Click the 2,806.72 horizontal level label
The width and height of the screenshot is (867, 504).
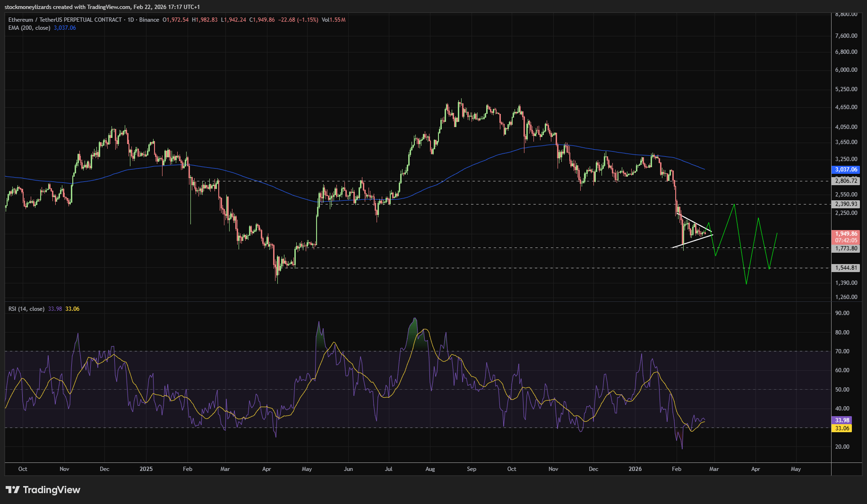coord(846,181)
